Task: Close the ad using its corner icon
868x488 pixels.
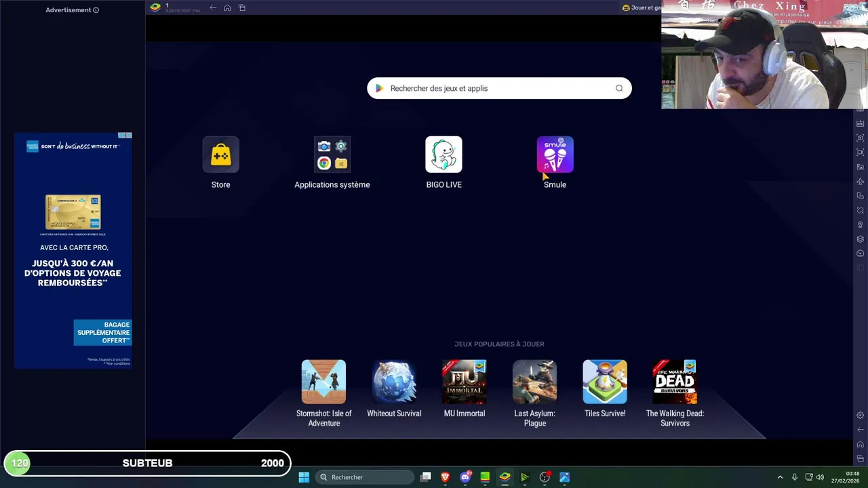Action: click(129, 136)
